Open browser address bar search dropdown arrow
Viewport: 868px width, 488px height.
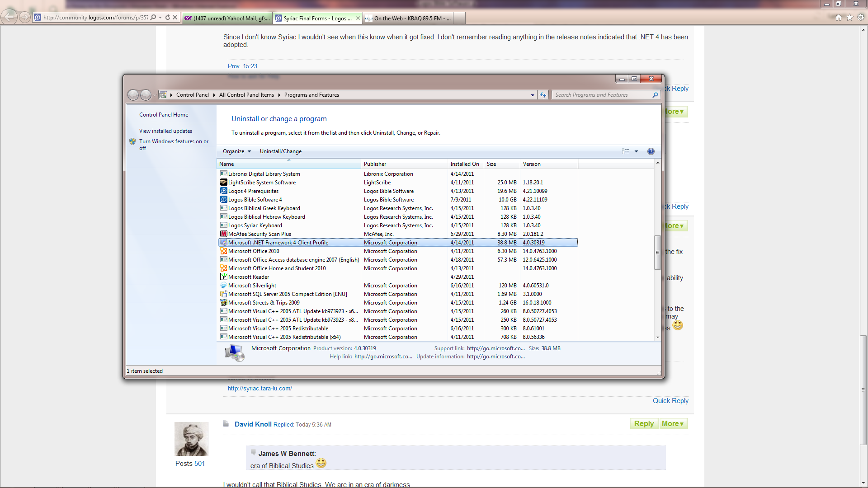[x=160, y=18]
